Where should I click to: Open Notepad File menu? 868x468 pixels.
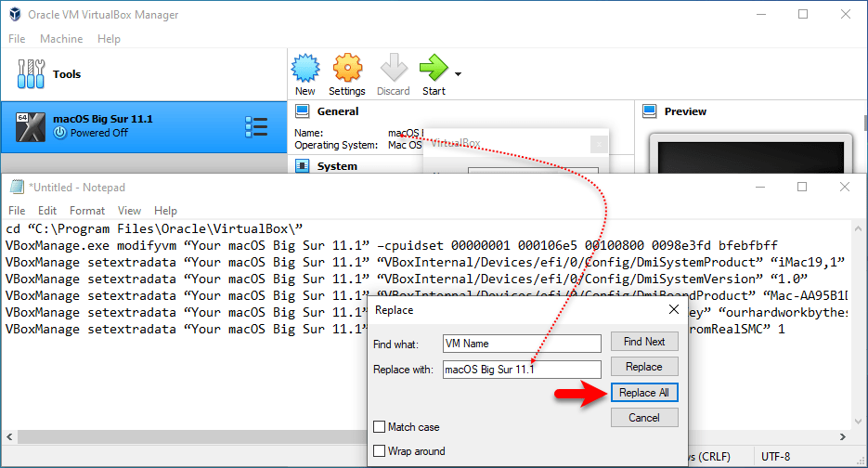tap(17, 211)
